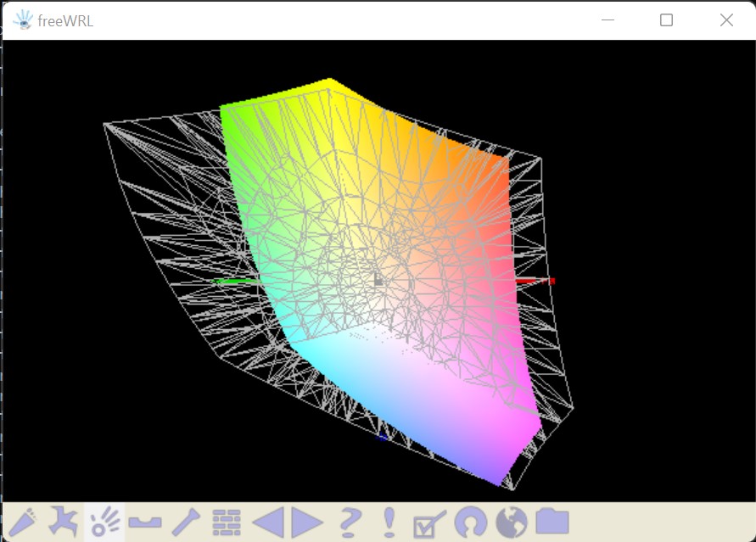Click the level-to-ground tray icon
Image resolution: width=756 pixels, height=542 pixels.
(145, 522)
